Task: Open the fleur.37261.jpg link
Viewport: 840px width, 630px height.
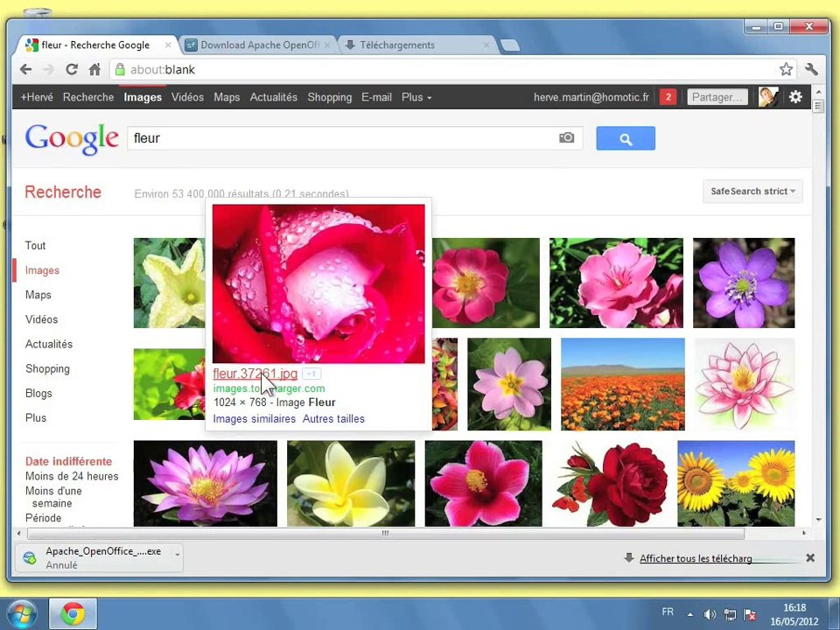Action: (x=255, y=374)
